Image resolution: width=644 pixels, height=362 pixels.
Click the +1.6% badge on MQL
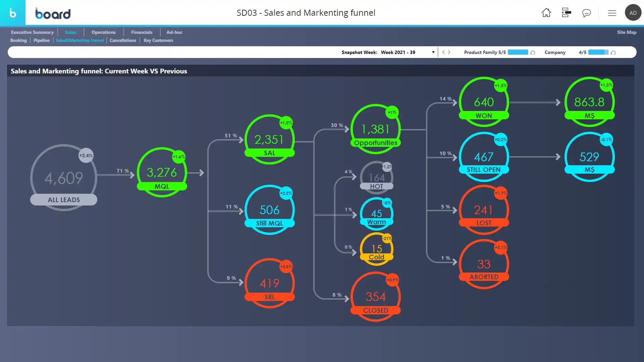click(179, 157)
